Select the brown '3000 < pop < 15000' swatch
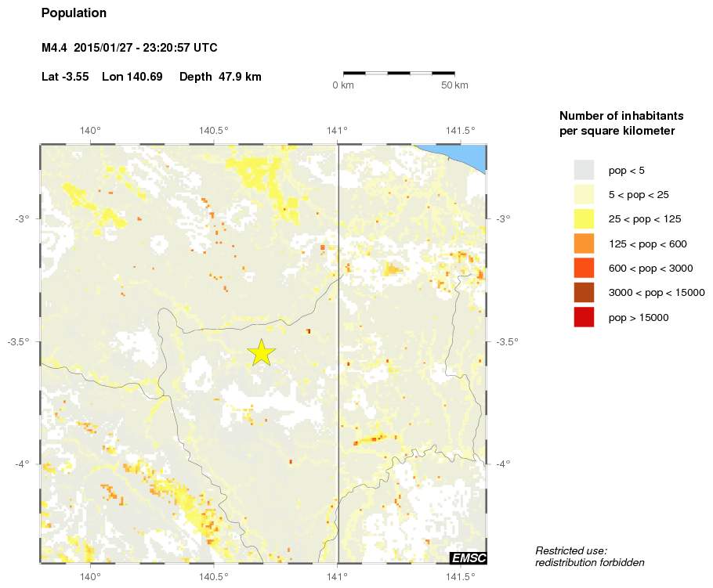 (584, 292)
